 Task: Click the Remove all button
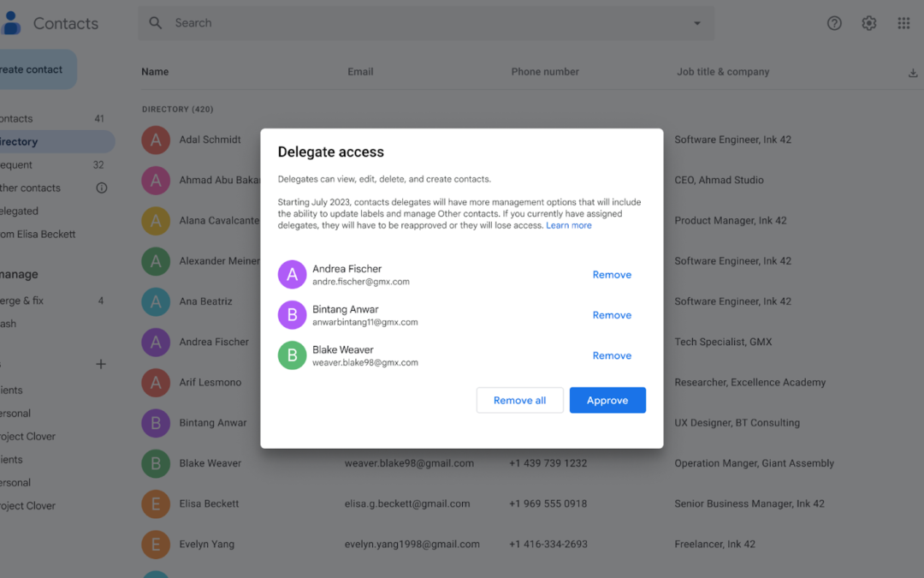(520, 400)
